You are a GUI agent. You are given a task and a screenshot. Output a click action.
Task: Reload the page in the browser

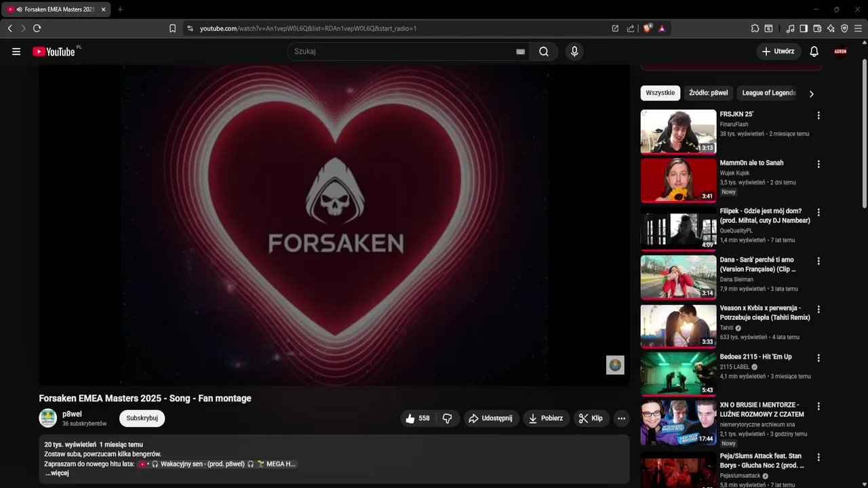click(x=37, y=28)
